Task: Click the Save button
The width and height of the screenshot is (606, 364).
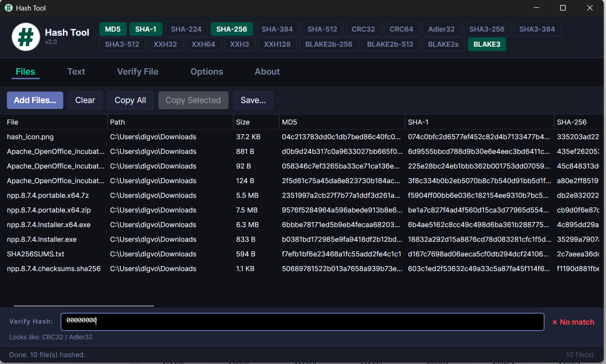Action: coord(253,100)
